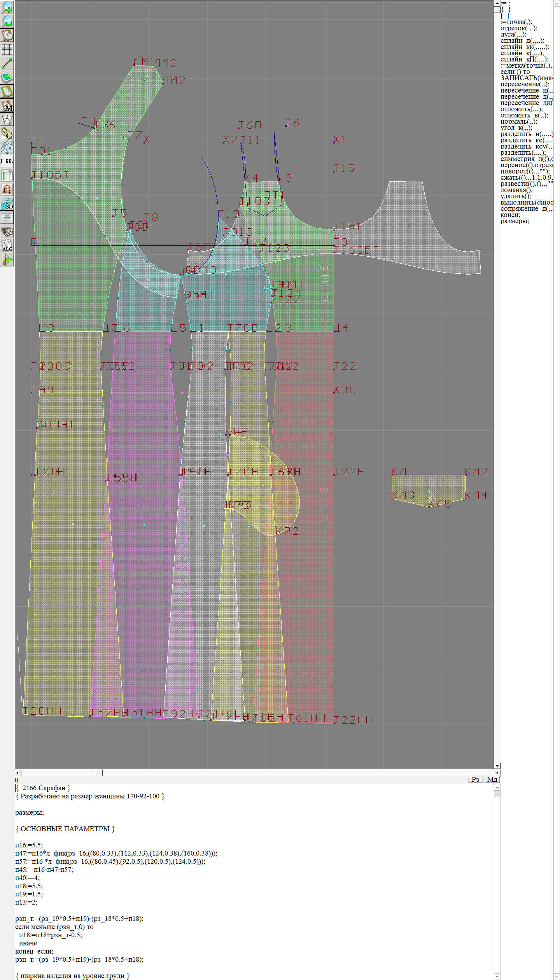Toggle the pattern piece M mode icon

point(7,105)
